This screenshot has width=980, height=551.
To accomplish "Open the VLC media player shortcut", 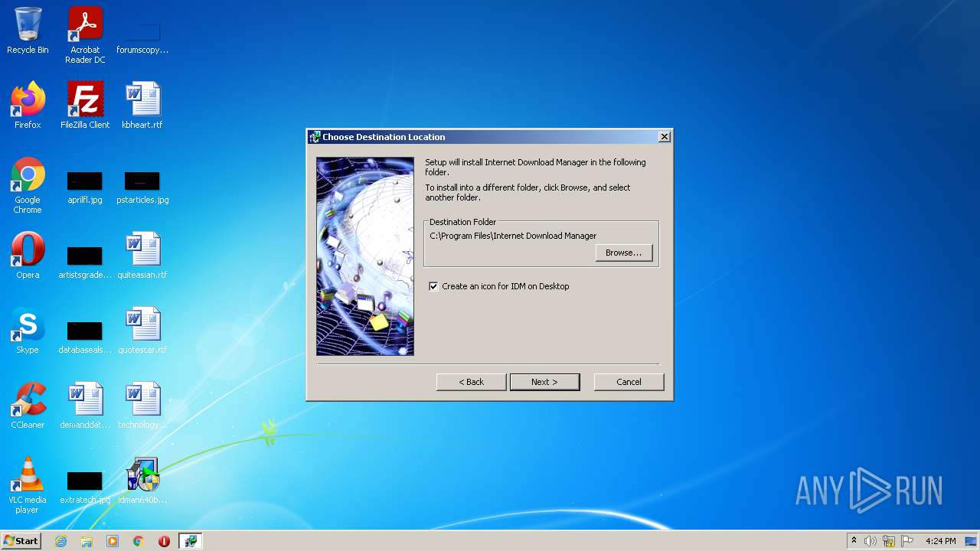I will (28, 485).
